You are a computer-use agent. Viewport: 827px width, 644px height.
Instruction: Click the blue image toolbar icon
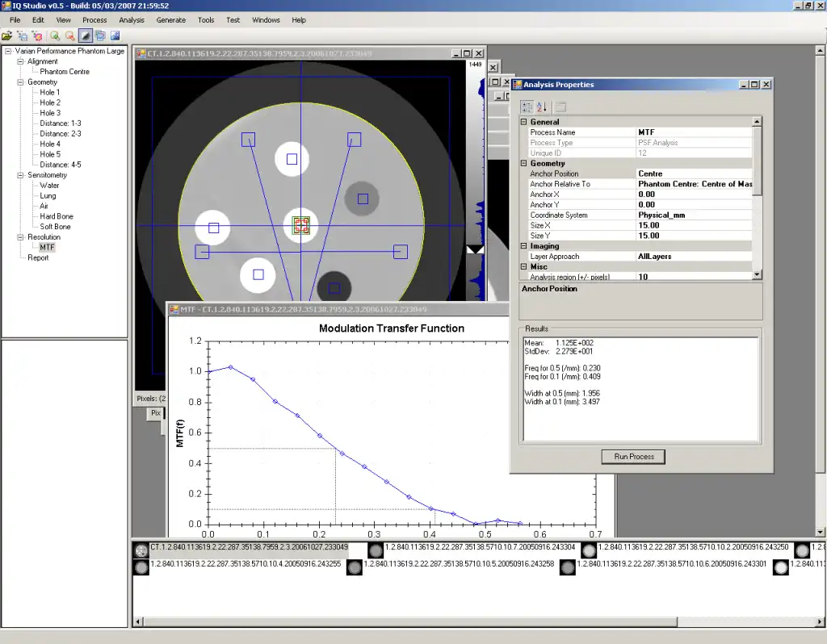tap(115, 36)
